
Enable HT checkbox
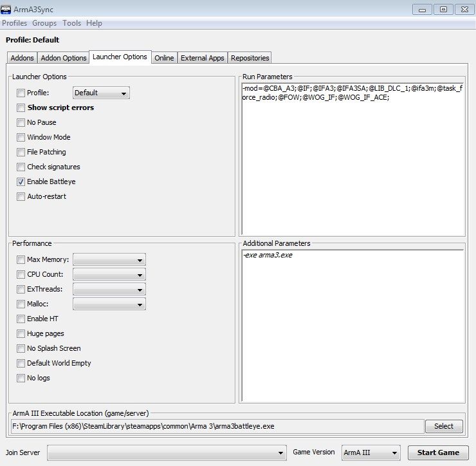(21, 319)
